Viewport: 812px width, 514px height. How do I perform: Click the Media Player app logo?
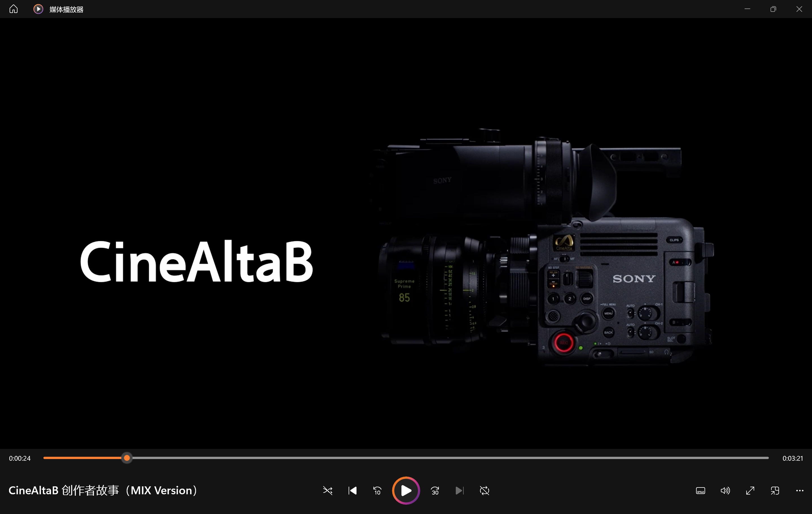tap(38, 9)
